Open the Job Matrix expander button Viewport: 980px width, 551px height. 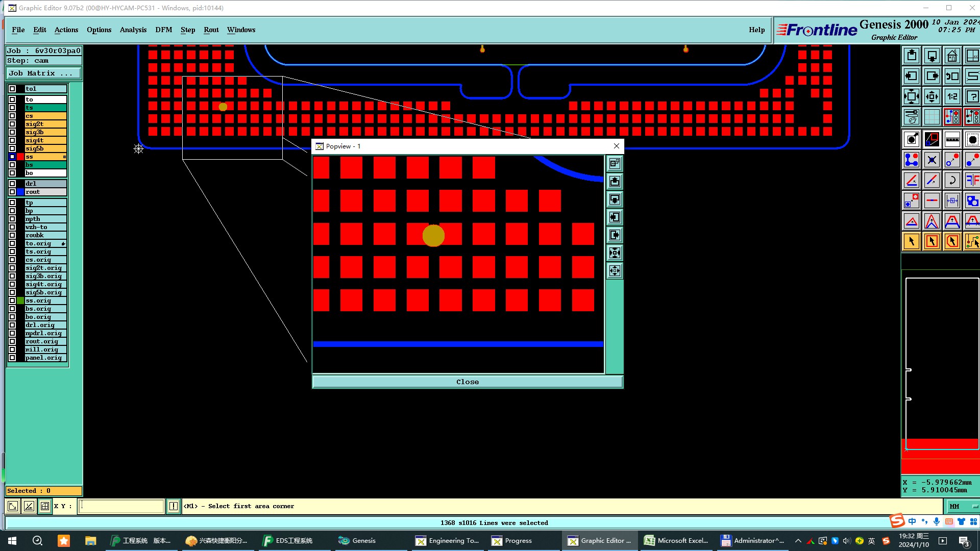pyautogui.click(x=43, y=73)
